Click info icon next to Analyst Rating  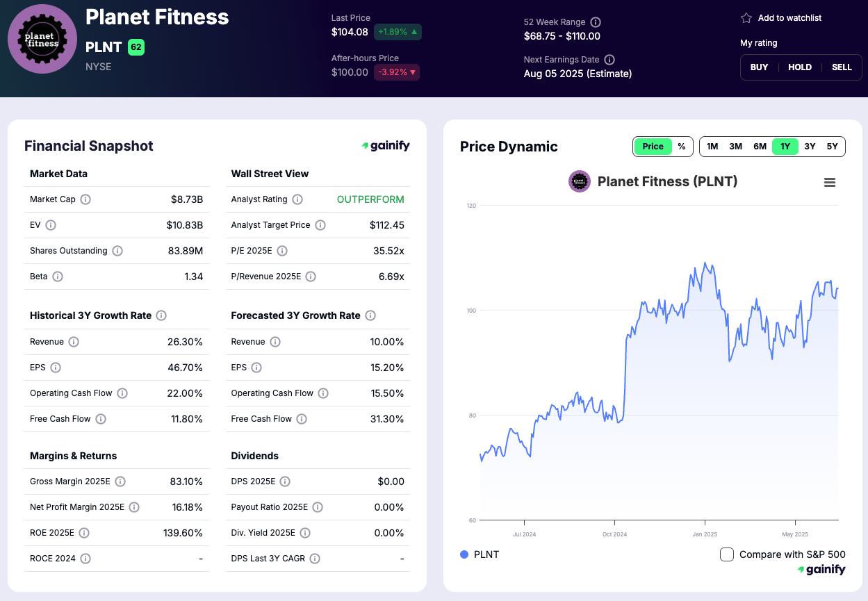click(x=297, y=199)
